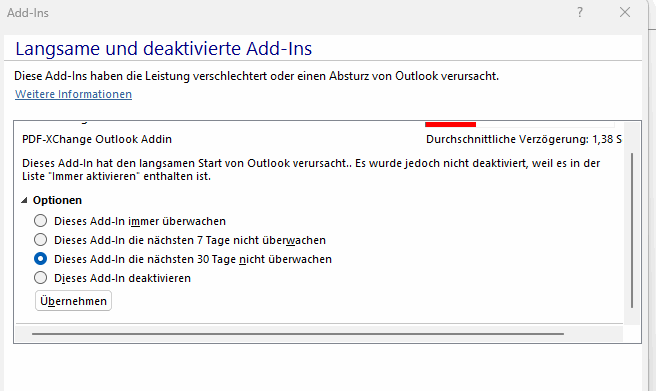Click the red delay indicator bar
656x391 pixels.
[451, 124]
